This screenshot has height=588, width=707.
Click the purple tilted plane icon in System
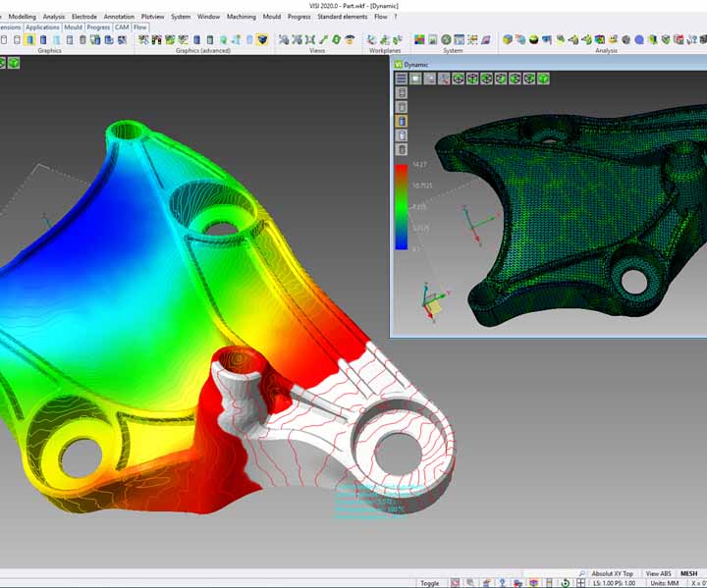click(486, 40)
